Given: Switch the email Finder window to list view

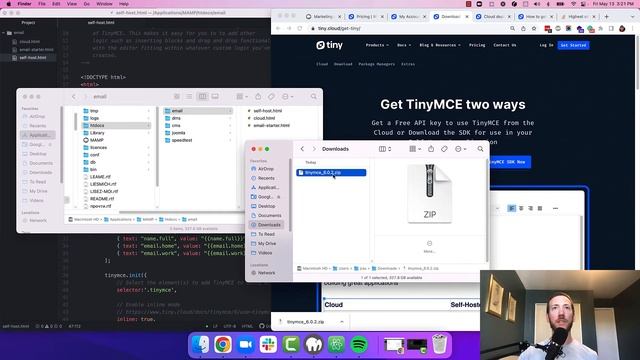Looking at the screenshot, I should point(189,97).
